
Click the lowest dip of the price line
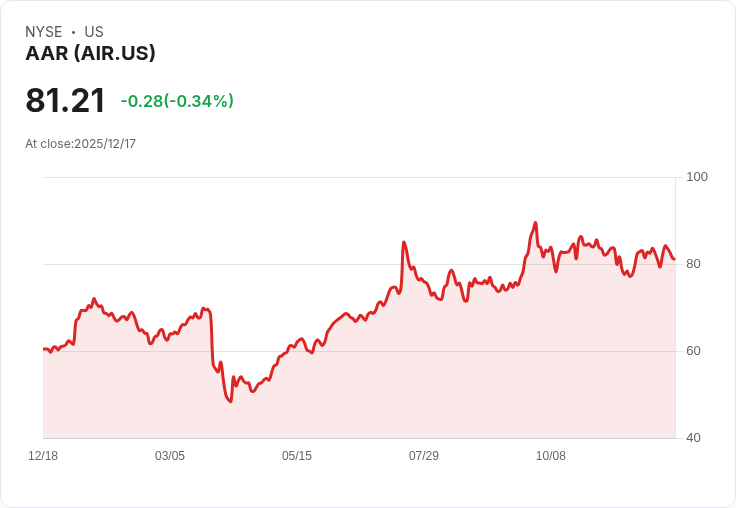[x=230, y=401]
